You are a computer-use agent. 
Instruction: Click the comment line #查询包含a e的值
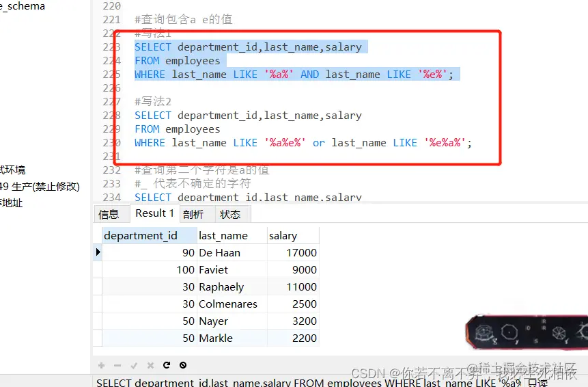click(184, 20)
